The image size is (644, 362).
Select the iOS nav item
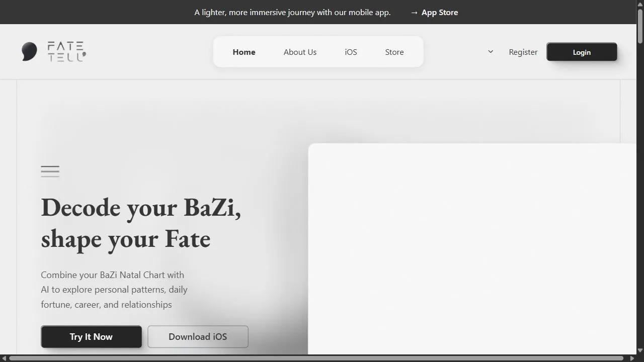351,52
